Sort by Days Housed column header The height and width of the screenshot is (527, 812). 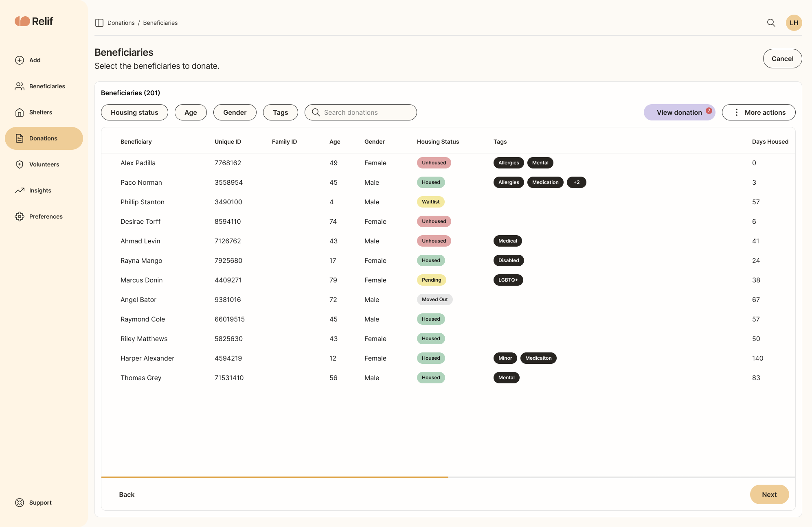pos(770,142)
